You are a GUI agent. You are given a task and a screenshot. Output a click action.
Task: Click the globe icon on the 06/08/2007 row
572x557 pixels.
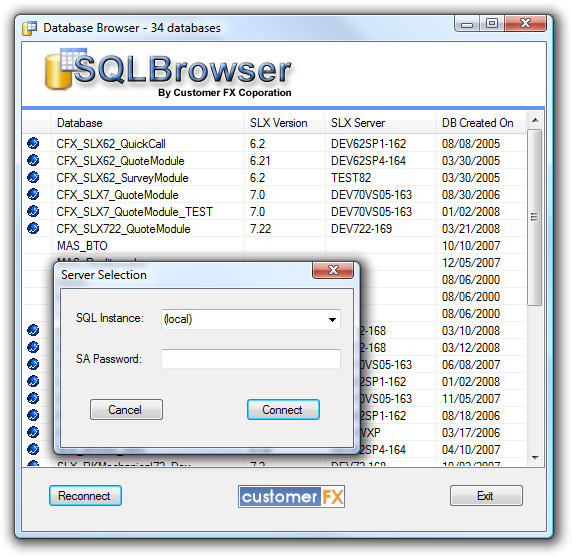(x=33, y=364)
